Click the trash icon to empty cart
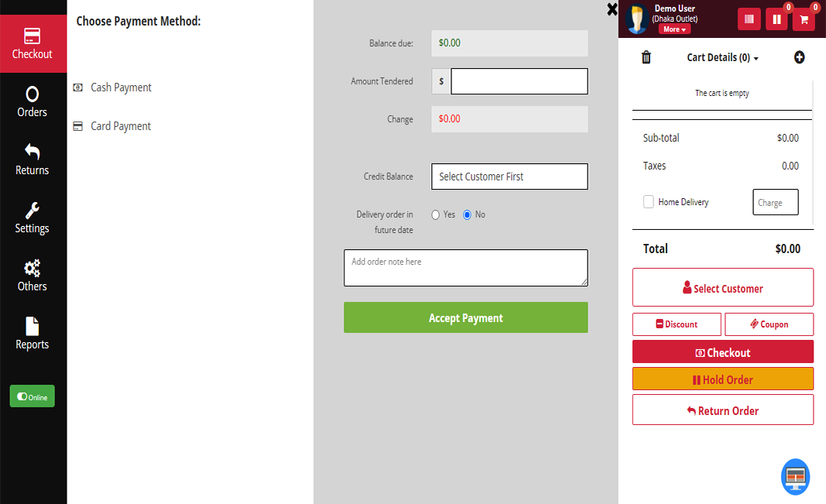The width and height of the screenshot is (826, 504). tap(646, 57)
